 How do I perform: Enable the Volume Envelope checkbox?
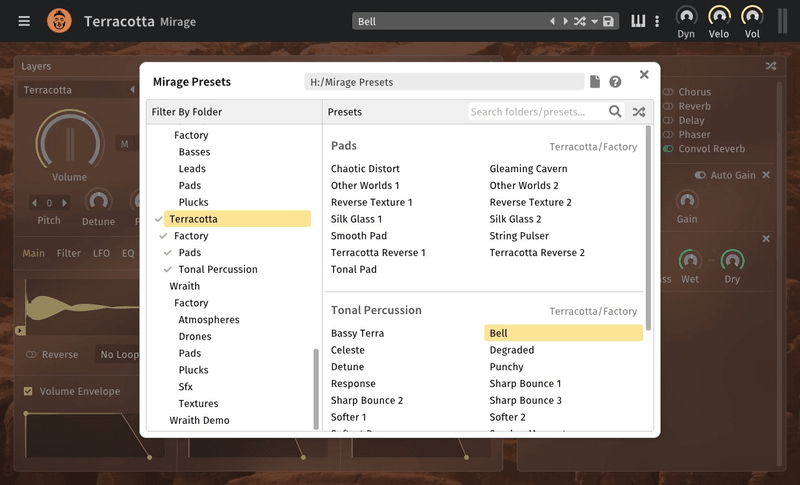pyautogui.click(x=28, y=391)
